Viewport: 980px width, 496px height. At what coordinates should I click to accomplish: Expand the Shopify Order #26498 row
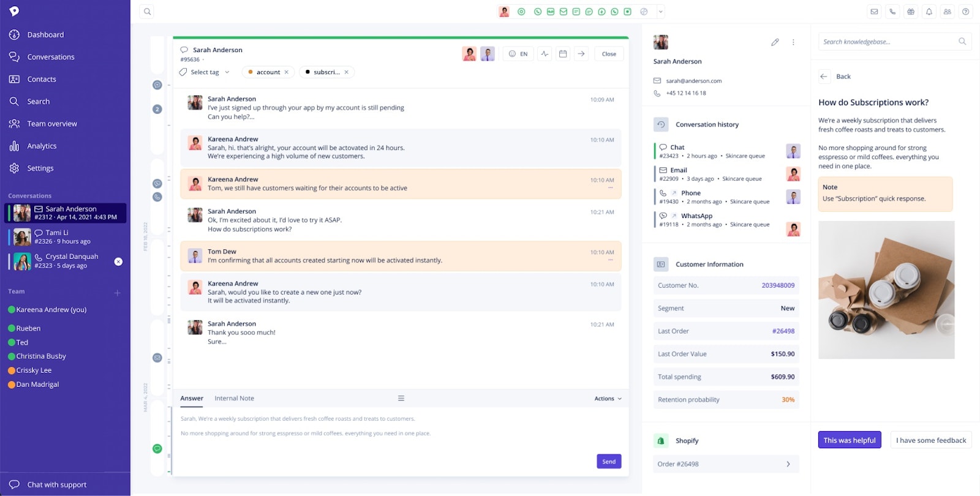726,464
